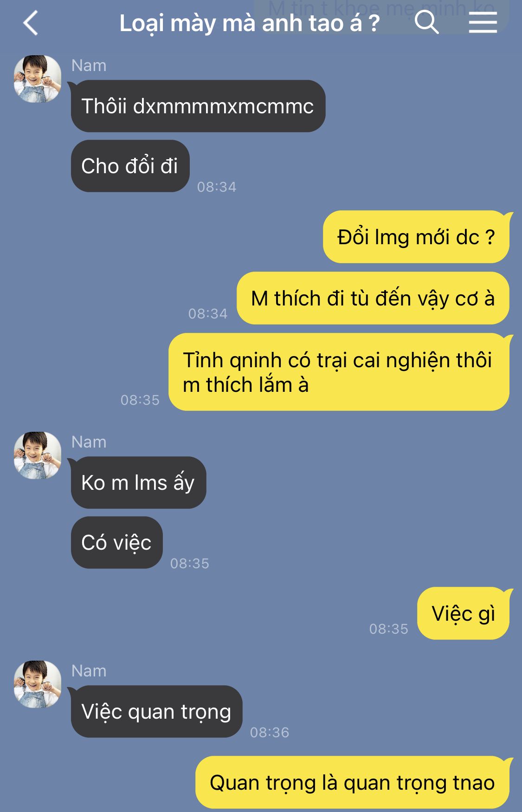This screenshot has width=522, height=812.
Task: Tap the sender name 'Nam' above first message
Action: (89, 65)
